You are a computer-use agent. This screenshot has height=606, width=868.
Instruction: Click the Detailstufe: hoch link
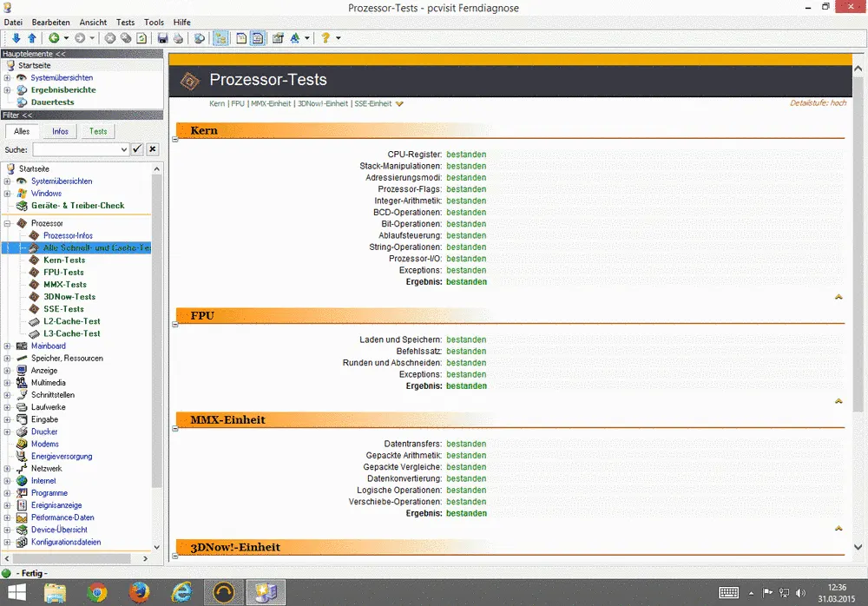tap(818, 103)
